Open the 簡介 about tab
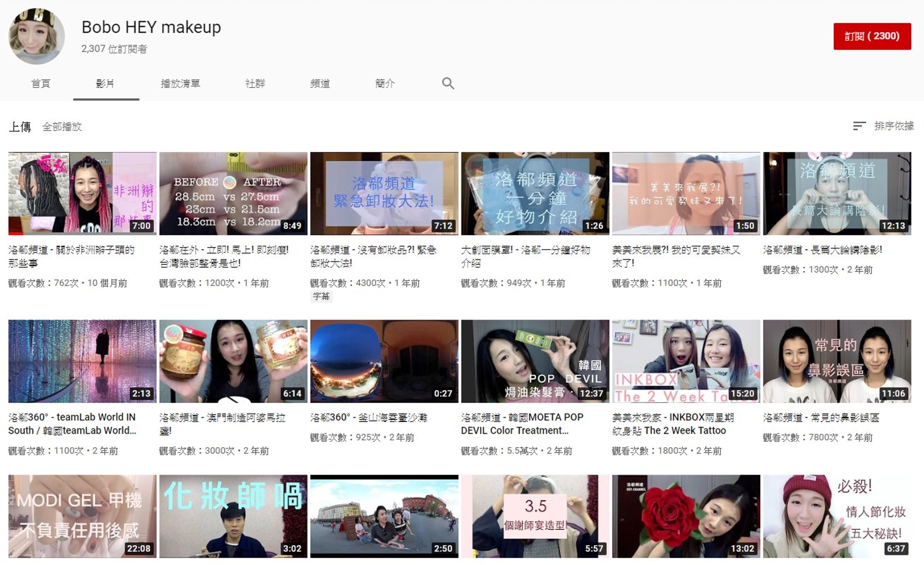 [385, 84]
